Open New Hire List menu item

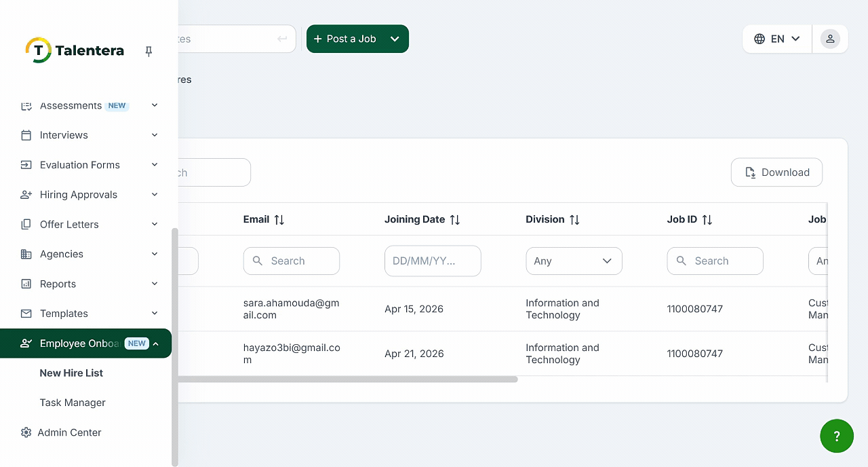point(71,373)
